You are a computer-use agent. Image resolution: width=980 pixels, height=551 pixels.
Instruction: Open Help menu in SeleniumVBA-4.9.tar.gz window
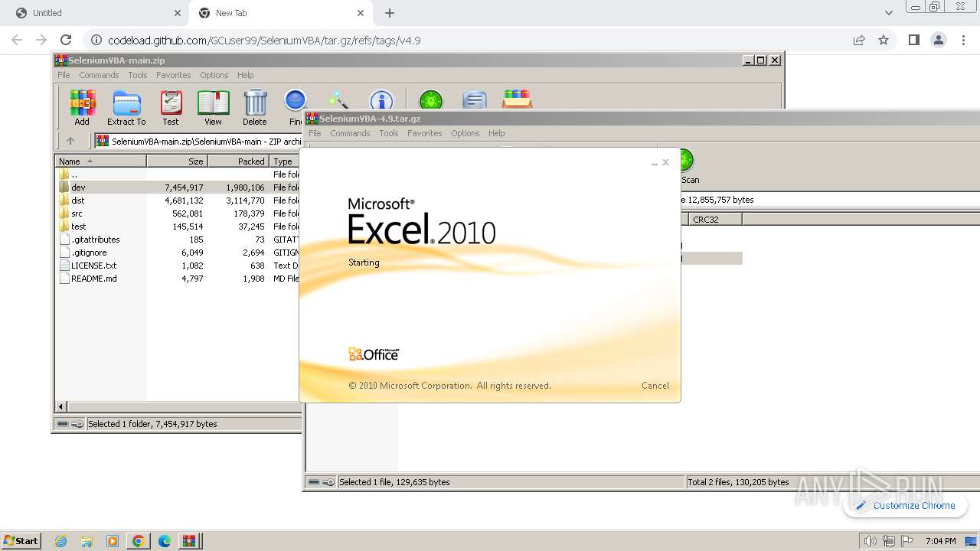(497, 133)
